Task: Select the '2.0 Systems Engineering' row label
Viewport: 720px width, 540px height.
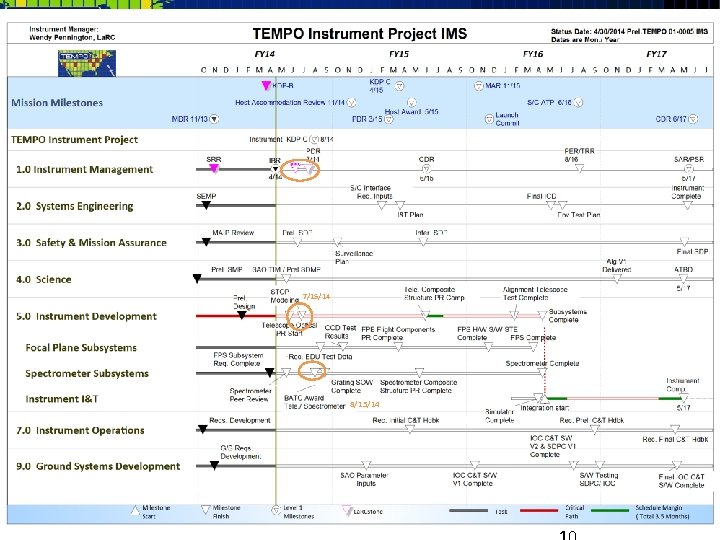Action: pos(75,206)
